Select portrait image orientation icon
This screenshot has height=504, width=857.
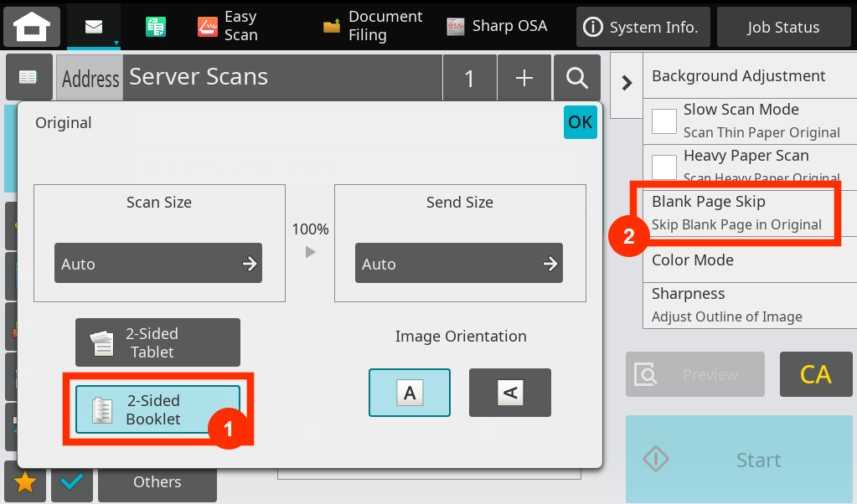pyautogui.click(x=409, y=393)
